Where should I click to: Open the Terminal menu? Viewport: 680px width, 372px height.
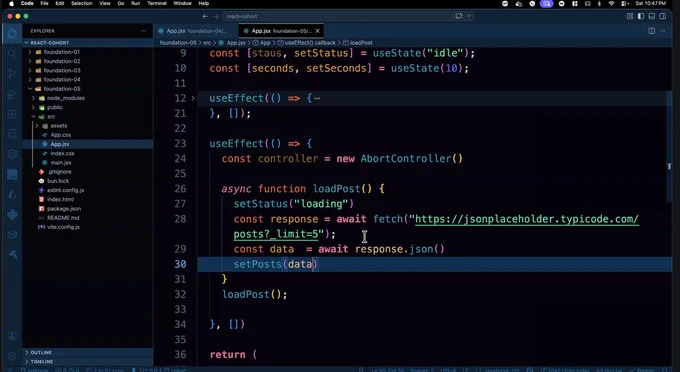pyautogui.click(x=157, y=3)
